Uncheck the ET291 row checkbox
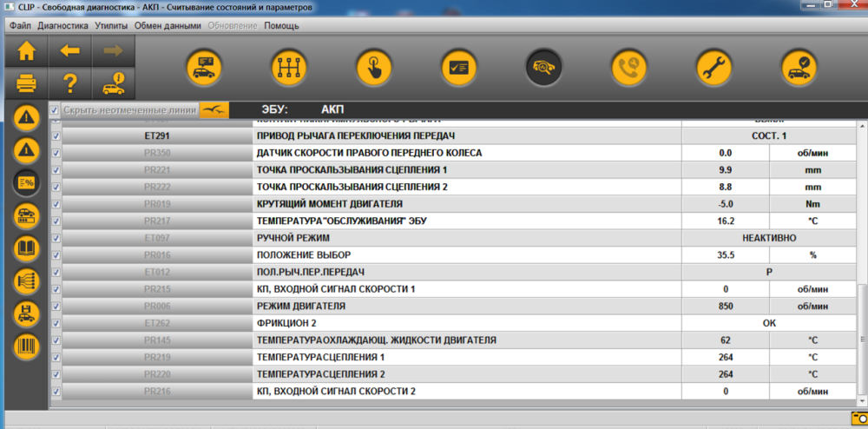The width and height of the screenshot is (868, 429). tap(56, 136)
